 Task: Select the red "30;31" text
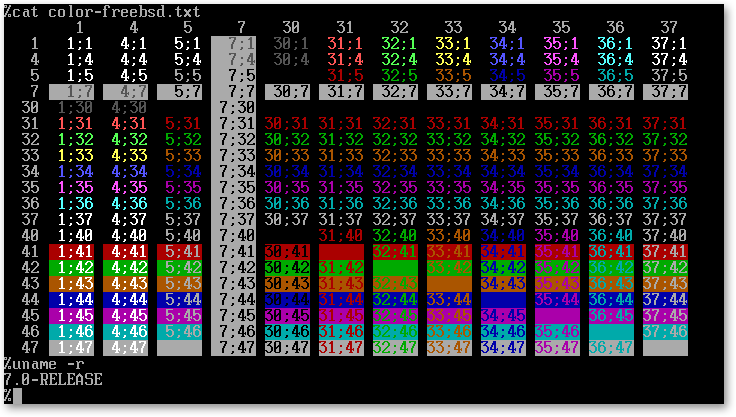point(287,124)
